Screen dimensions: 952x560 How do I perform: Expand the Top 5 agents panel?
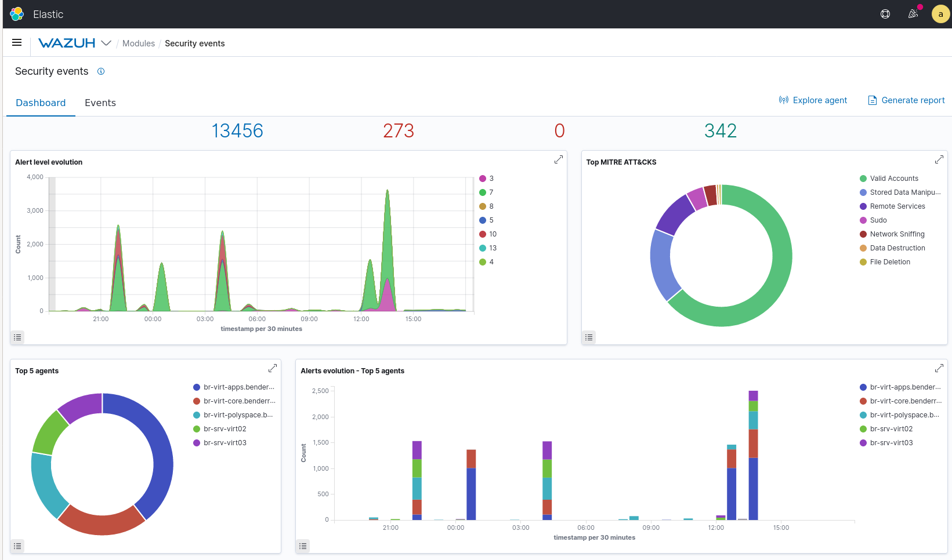tap(272, 368)
